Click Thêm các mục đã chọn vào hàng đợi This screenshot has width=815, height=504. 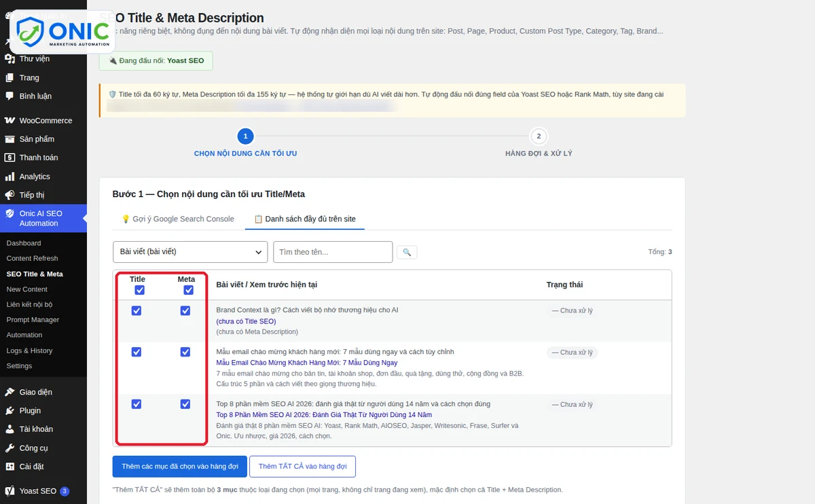[180, 467]
